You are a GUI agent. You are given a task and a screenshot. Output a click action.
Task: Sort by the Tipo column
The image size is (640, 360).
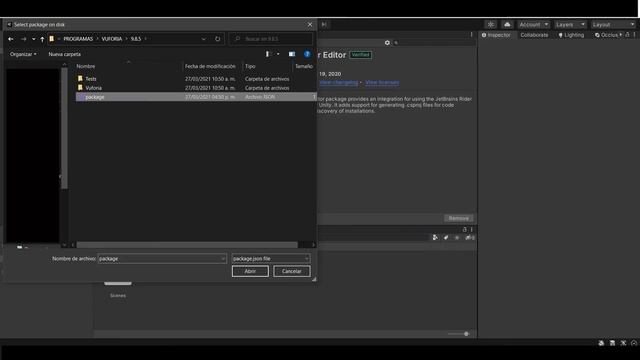pos(250,66)
